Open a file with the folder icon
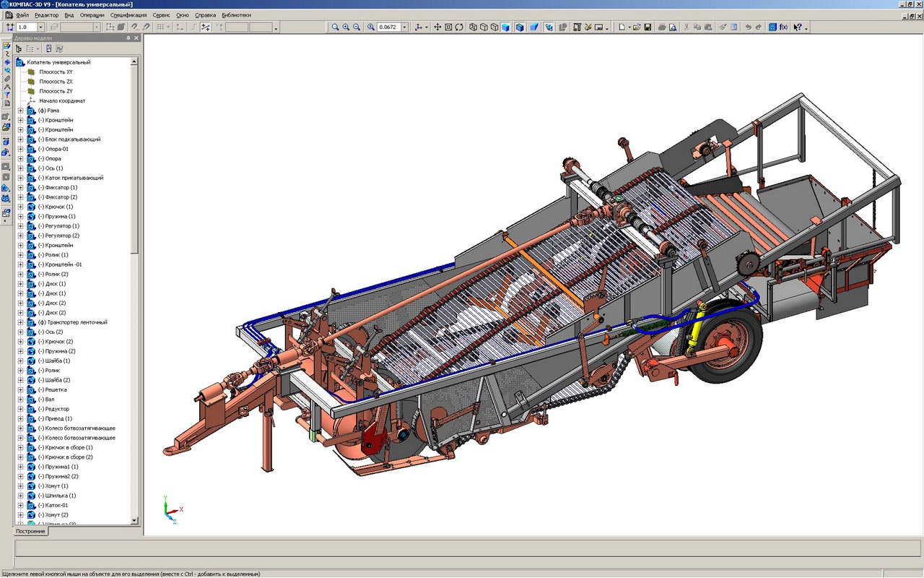 pyautogui.click(x=635, y=27)
